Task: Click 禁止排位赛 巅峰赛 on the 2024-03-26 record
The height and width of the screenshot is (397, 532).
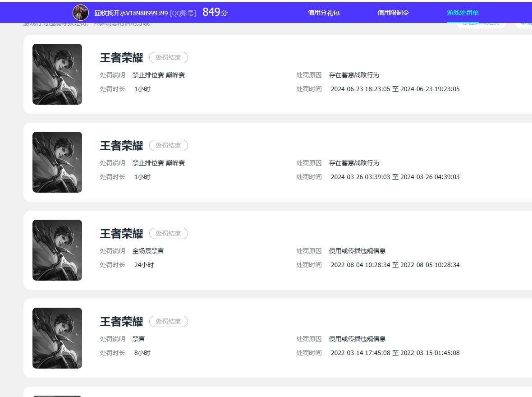Action: tap(158, 163)
